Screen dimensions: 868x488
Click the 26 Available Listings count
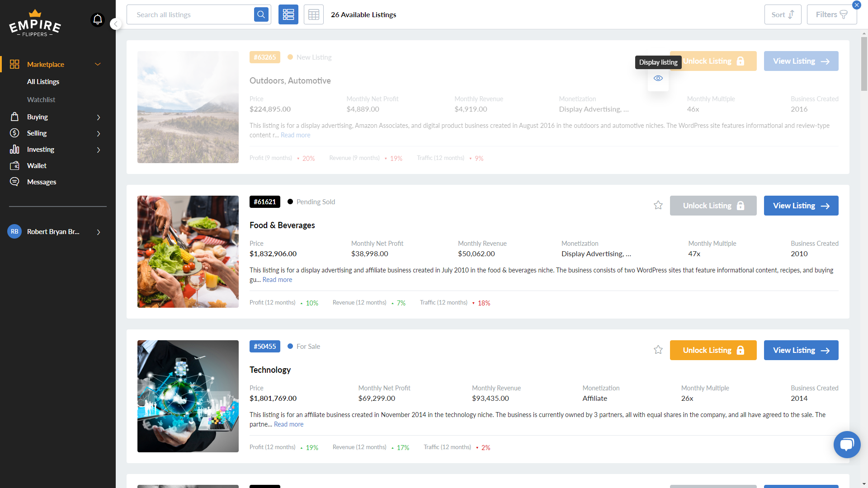point(363,15)
